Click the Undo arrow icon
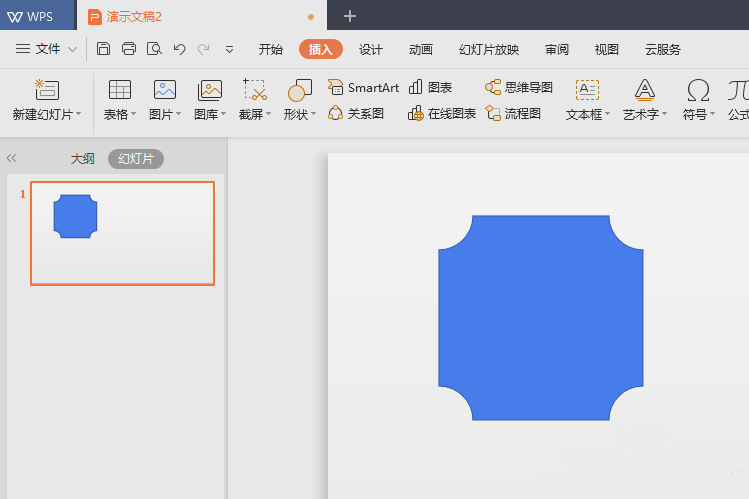 point(179,49)
